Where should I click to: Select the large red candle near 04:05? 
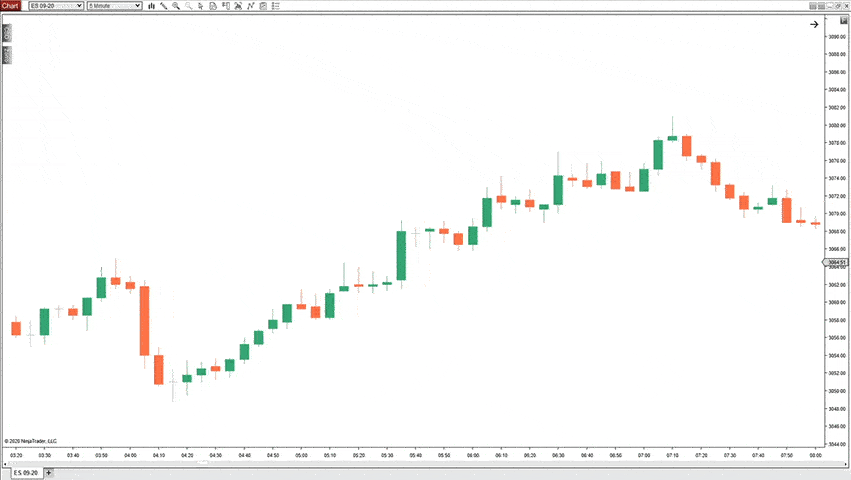click(144, 321)
